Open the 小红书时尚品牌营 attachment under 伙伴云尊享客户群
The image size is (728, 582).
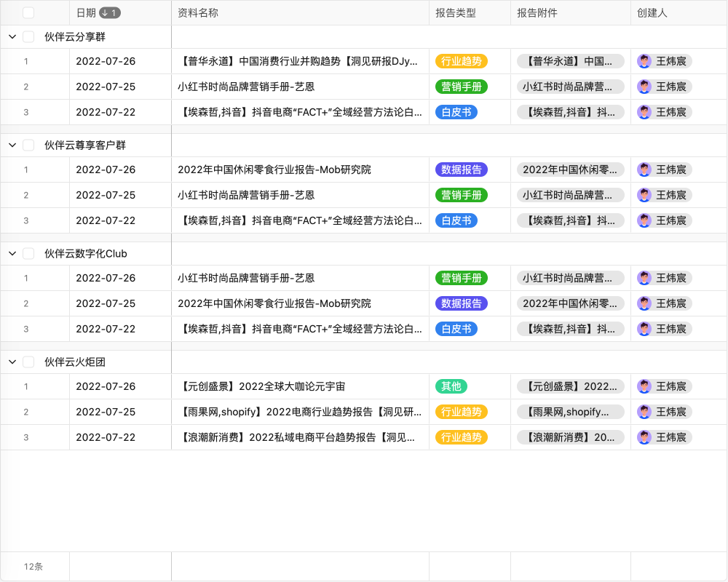569,195
